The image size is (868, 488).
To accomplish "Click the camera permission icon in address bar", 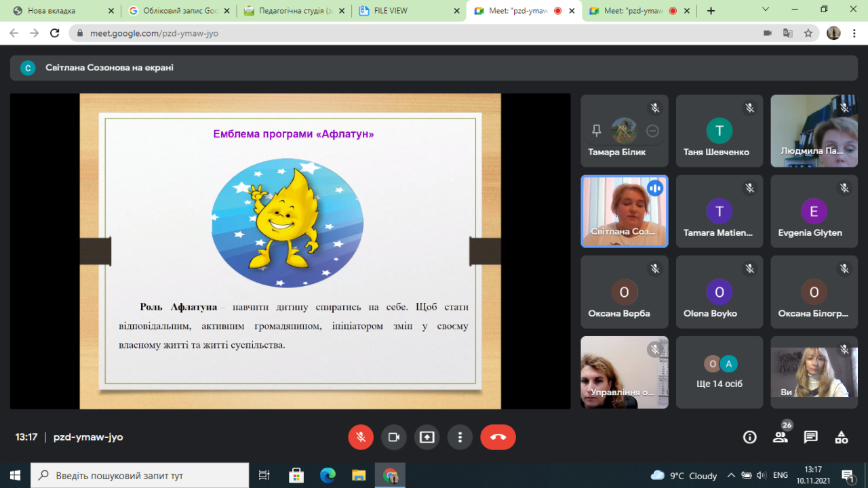I will tap(768, 33).
